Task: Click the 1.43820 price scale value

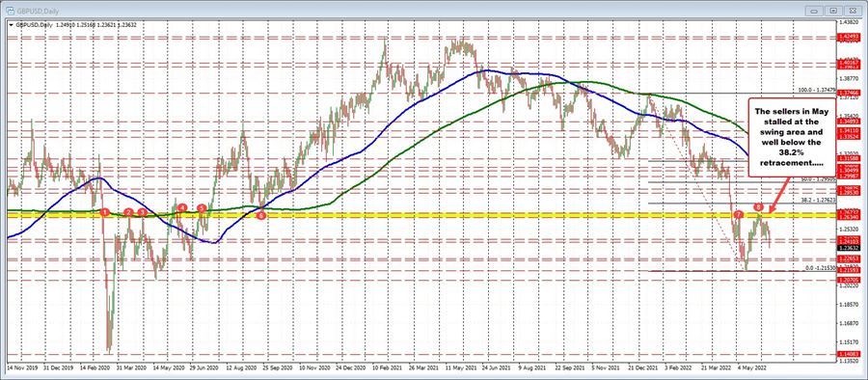Action: [848, 23]
